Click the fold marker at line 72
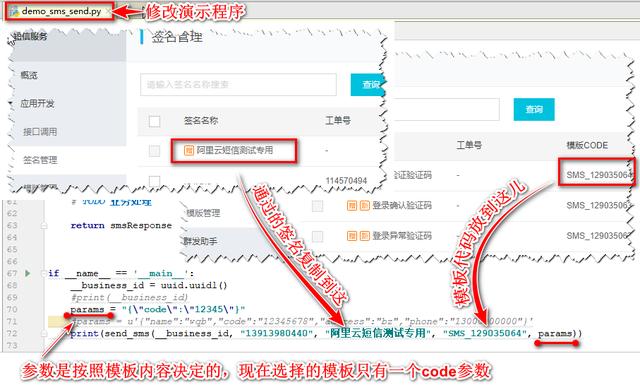The height and width of the screenshot is (385, 640). pos(44,334)
